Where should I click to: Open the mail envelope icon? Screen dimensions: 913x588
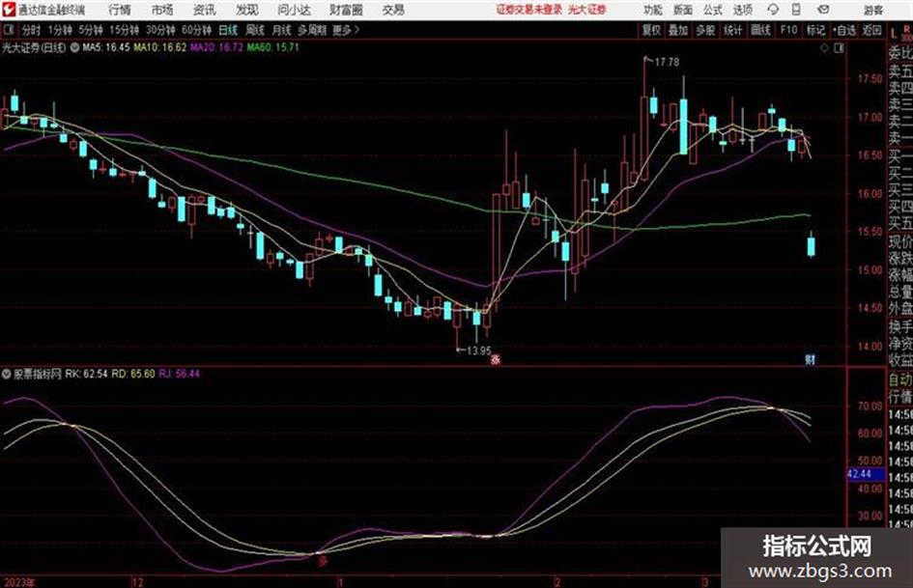pos(823,10)
